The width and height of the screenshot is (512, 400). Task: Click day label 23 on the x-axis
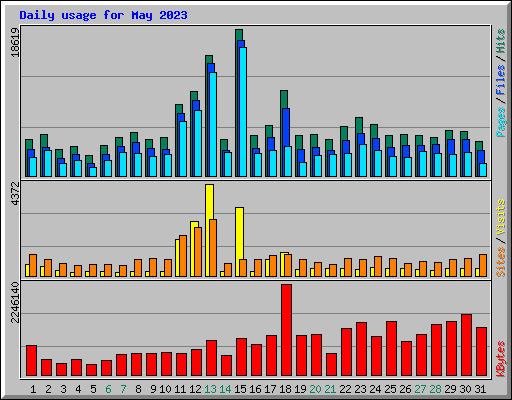point(360,389)
